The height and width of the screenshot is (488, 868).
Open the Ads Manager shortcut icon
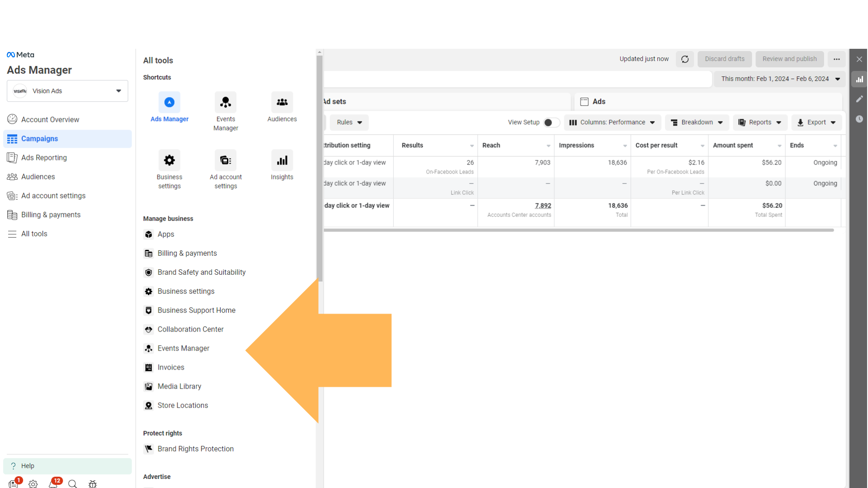coord(169,103)
